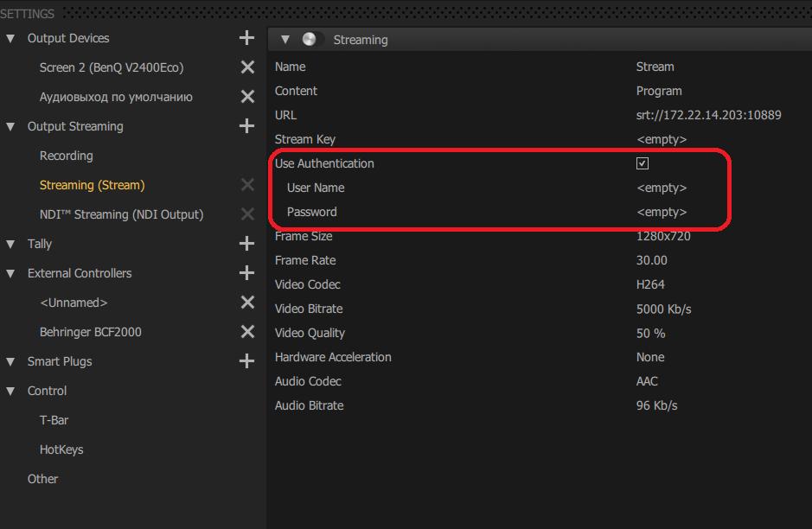The height and width of the screenshot is (529, 812).
Task: Change Frame Rate 30.00
Action: (x=651, y=260)
